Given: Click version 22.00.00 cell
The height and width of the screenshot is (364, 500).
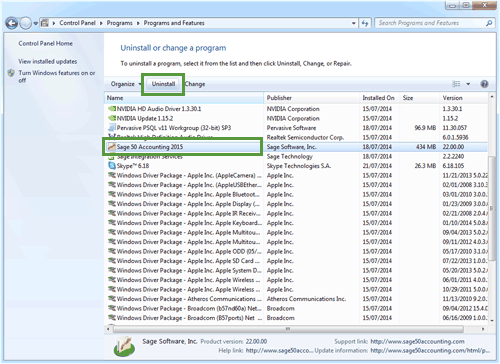Looking at the screenshot, I should pos(453,147).
